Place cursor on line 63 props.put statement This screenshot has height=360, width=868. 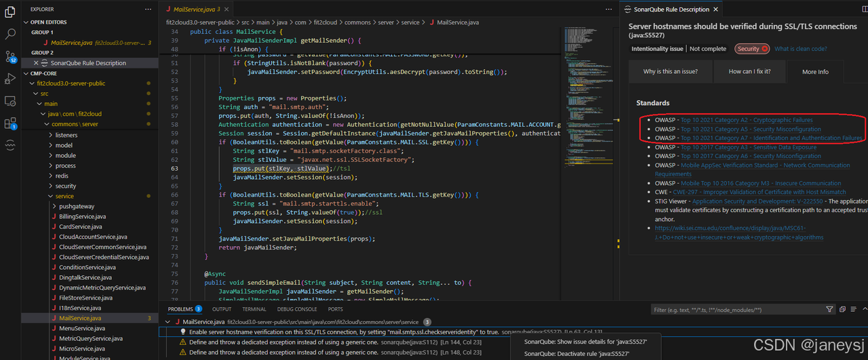[281, 168]
